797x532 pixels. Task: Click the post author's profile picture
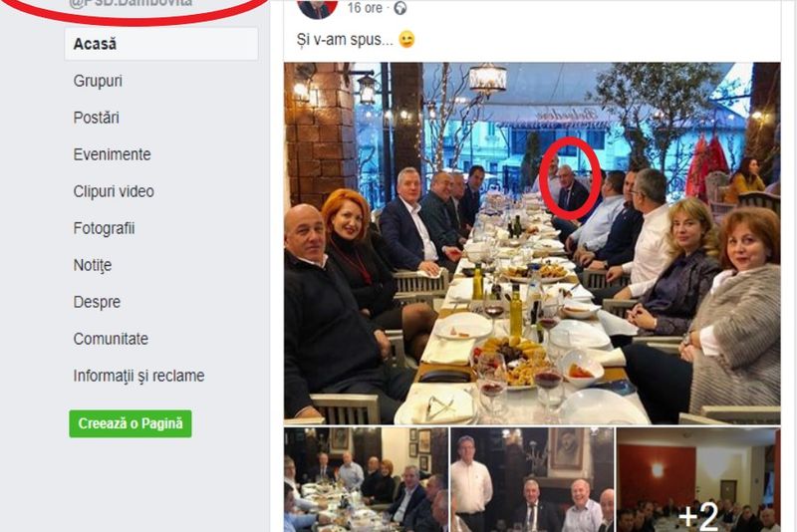[x=317, y=8]
